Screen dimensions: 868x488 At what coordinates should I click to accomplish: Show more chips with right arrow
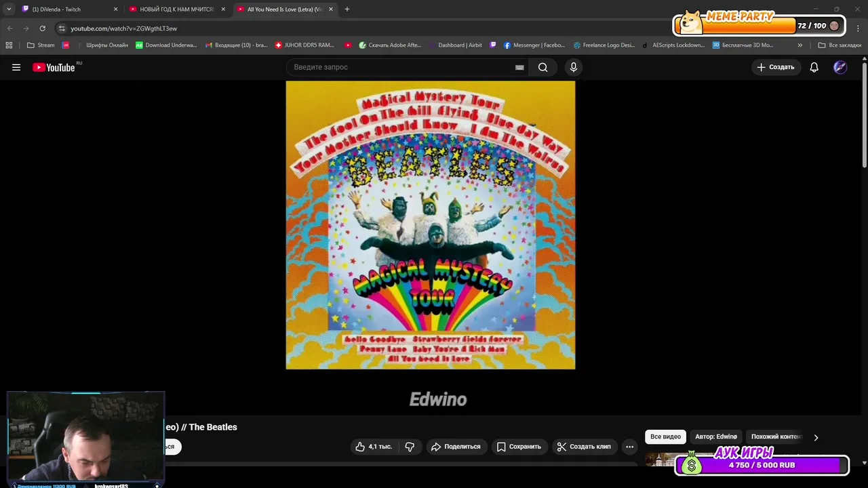click(816, 437)
